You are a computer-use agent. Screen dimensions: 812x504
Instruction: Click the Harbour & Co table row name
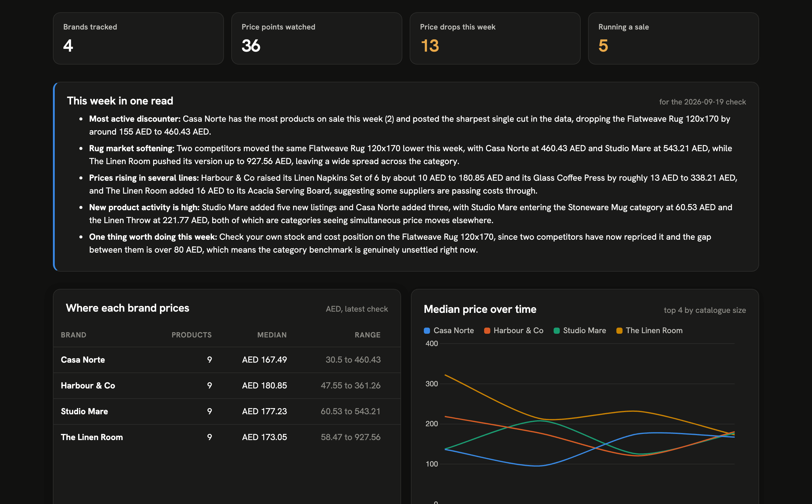tap(88, 386)
